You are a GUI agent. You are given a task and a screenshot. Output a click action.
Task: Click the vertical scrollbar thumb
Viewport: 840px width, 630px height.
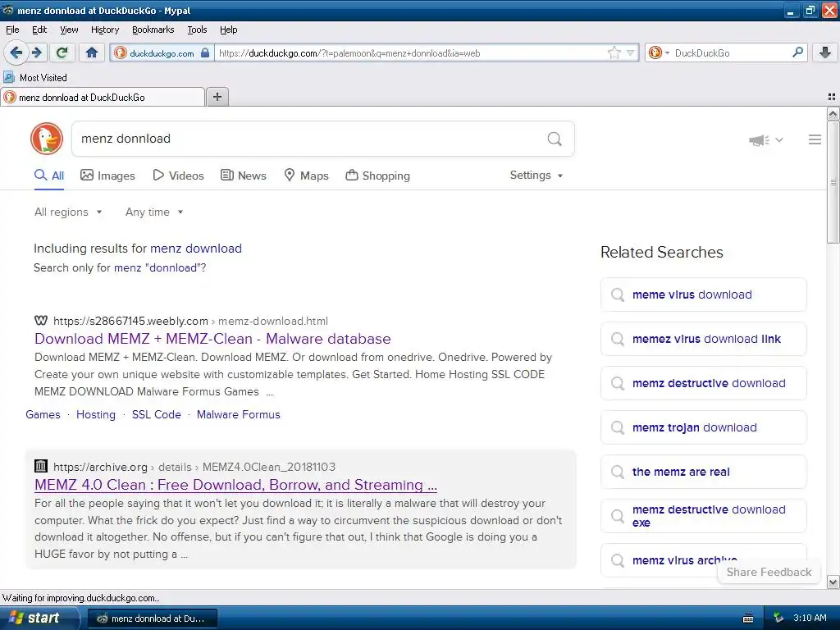coord(833,182)
